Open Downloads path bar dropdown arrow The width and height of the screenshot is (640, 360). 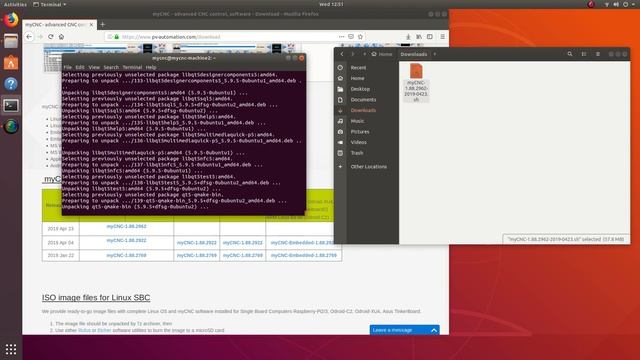(x=435, y=54)
